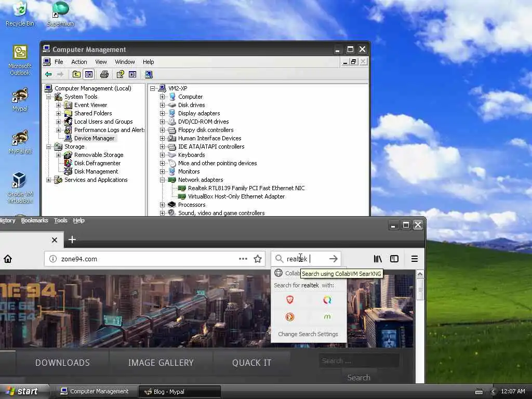Click the browser page scroll-up arrow

420,274
